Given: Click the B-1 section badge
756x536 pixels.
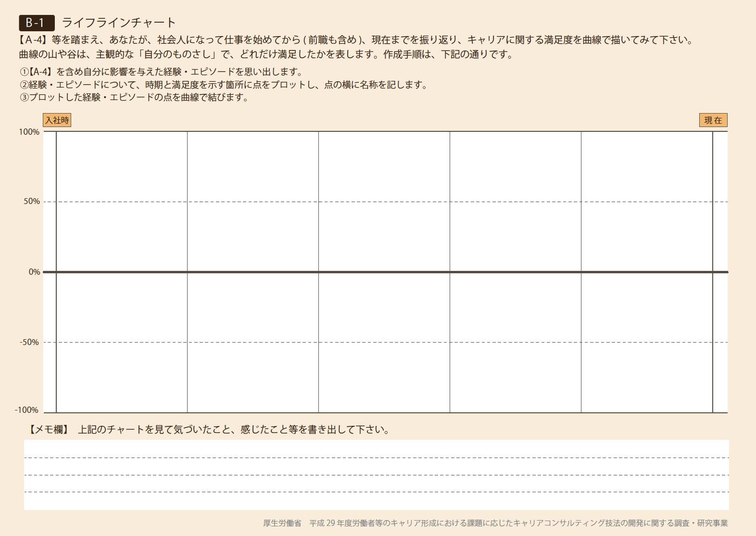Looking at the screenshot, I should (37, 23).
